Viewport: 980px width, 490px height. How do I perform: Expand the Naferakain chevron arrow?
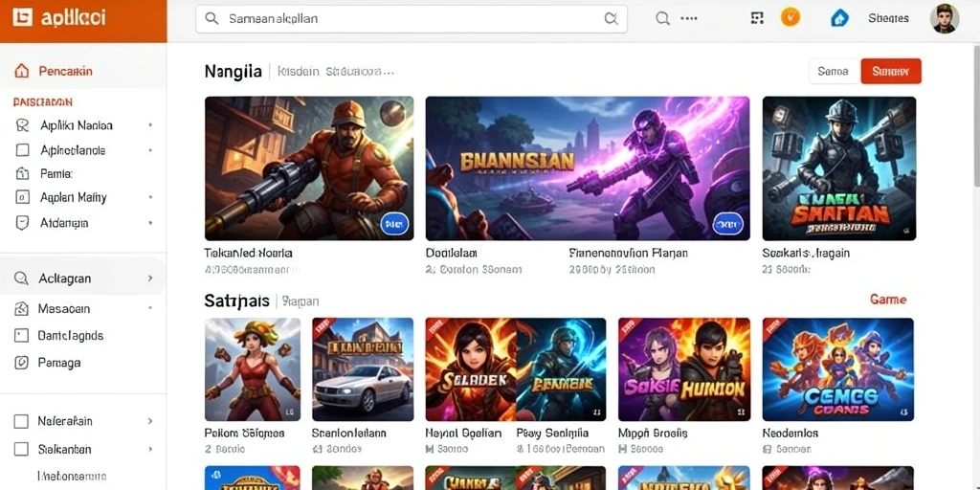(x=150, y=421)
